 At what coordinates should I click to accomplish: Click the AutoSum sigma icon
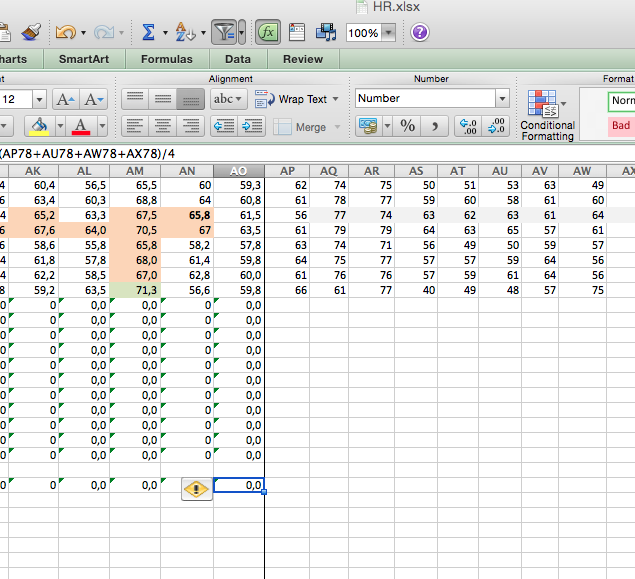pyautogui.click(x=149, y=32)
